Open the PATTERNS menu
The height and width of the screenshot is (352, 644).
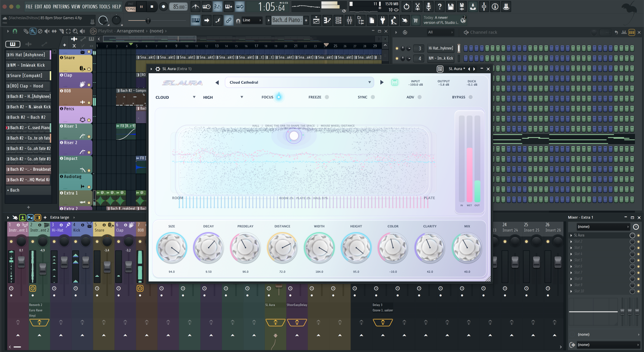point(61,6)
